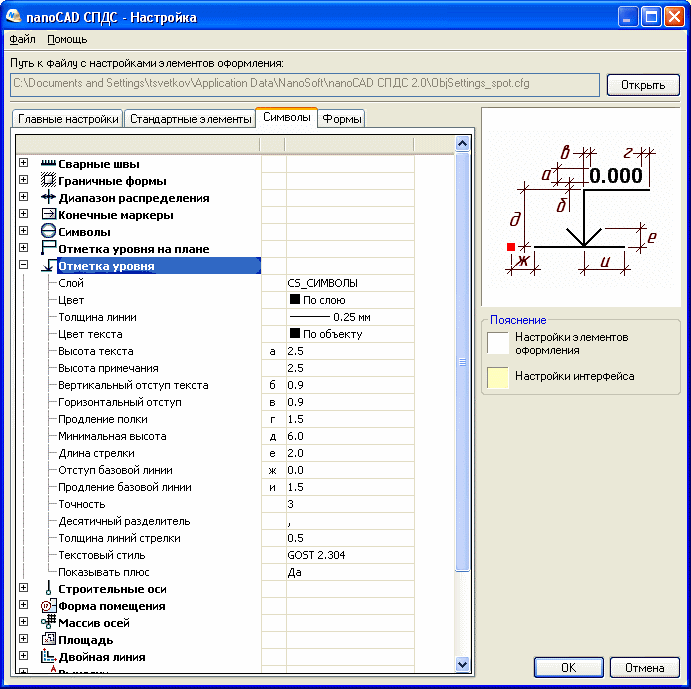691x689 pixels.
Task: Click the Конечные маркеры icon
Action: point(48,214)
